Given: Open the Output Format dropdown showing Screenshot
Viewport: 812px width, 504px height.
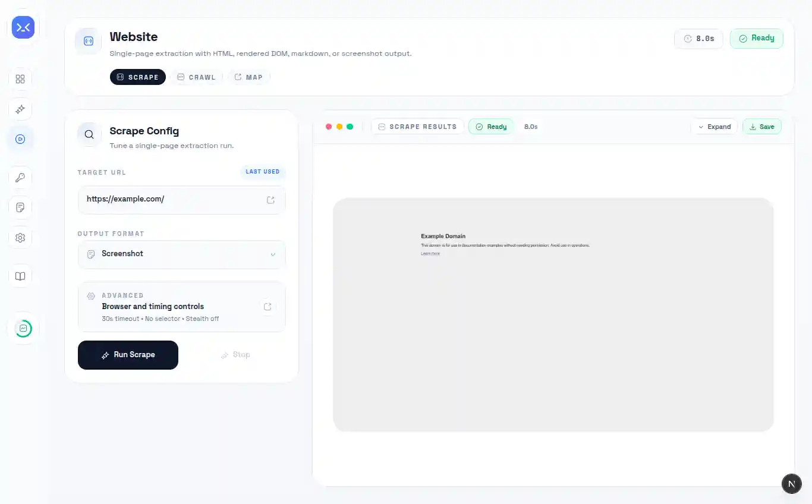Looking at the screenshot, I should 181,254.
